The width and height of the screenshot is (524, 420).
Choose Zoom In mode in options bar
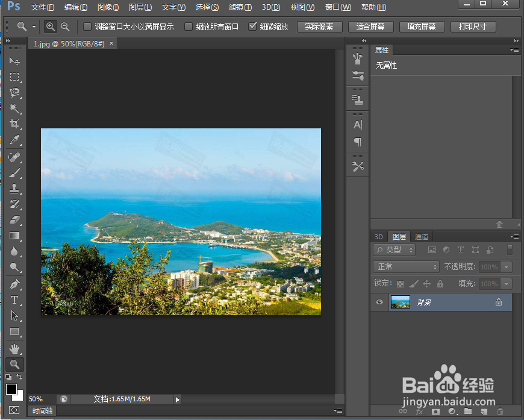(x=51, y=27)
